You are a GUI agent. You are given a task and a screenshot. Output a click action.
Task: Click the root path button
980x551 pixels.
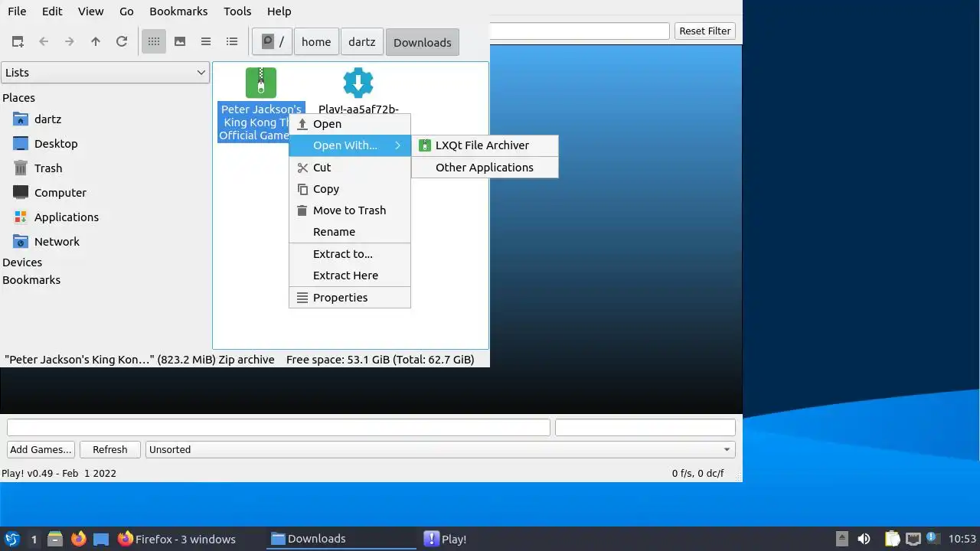coord(273,42)
